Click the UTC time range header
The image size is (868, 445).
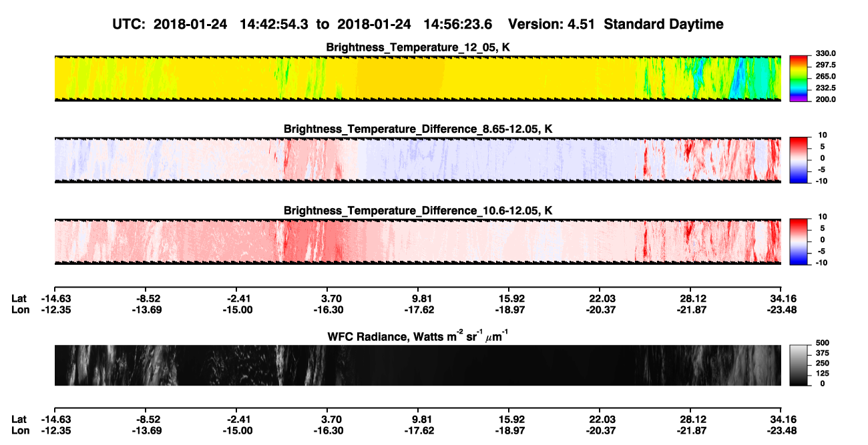tap(308, 25)
